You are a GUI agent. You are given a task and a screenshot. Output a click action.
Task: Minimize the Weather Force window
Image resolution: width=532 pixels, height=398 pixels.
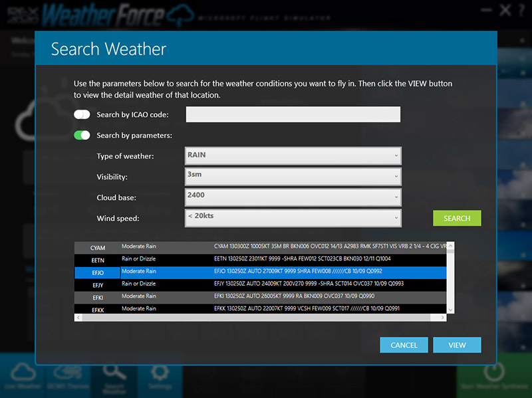[x=487, y=10]
